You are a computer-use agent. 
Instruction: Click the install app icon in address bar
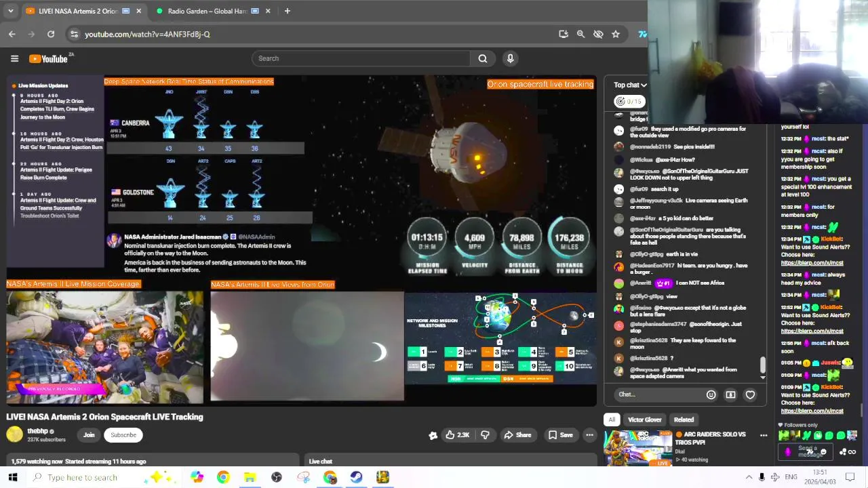(564, 34)
